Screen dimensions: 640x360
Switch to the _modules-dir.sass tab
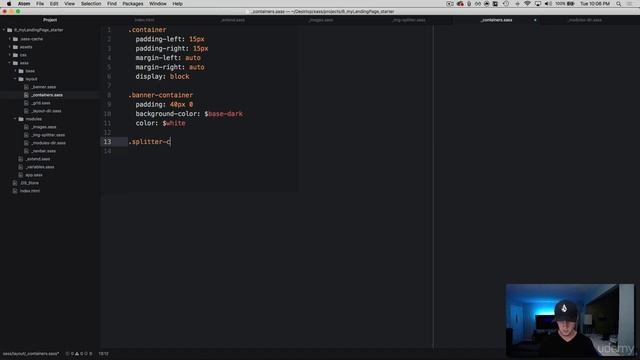click(585, 20)
